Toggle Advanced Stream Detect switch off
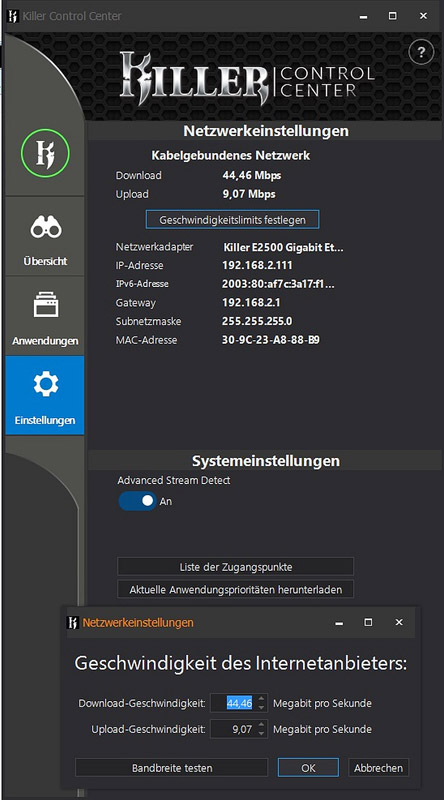Screen dimensions: 444x800 (137, 501)
